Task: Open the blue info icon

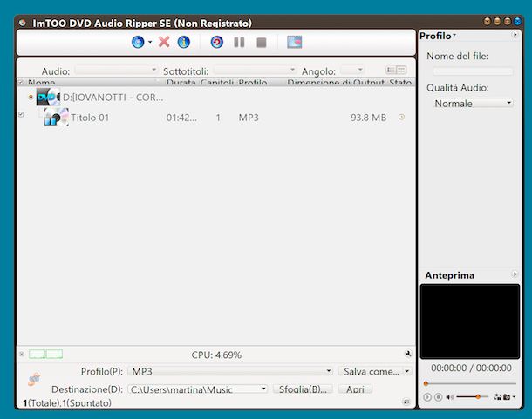Action: pyautogui.click(x=184, y=42)
